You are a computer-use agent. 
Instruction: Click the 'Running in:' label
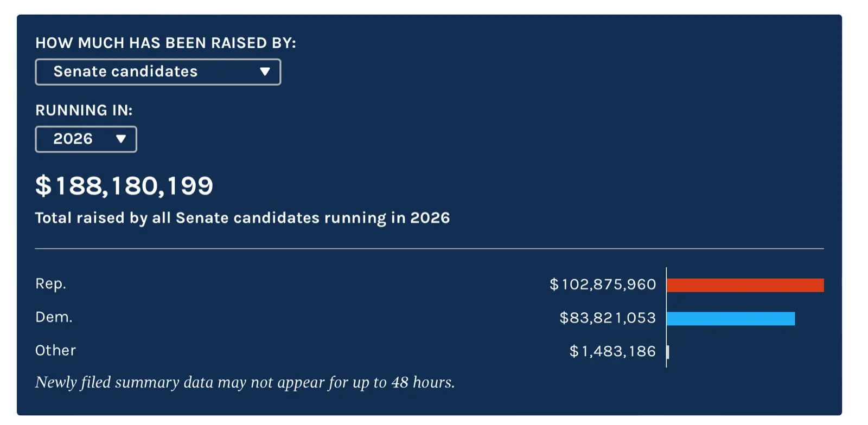coord(84,110)
